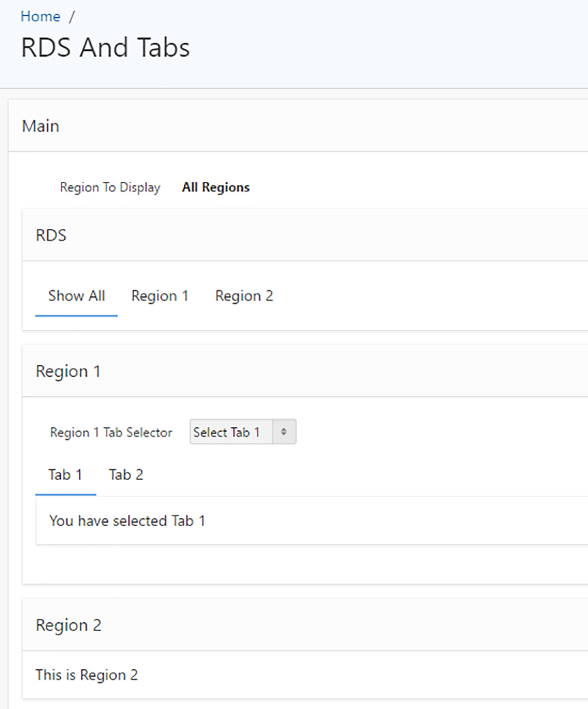Click the Region 2 header text
Screen dimensions: 588x709
[69, 625]
